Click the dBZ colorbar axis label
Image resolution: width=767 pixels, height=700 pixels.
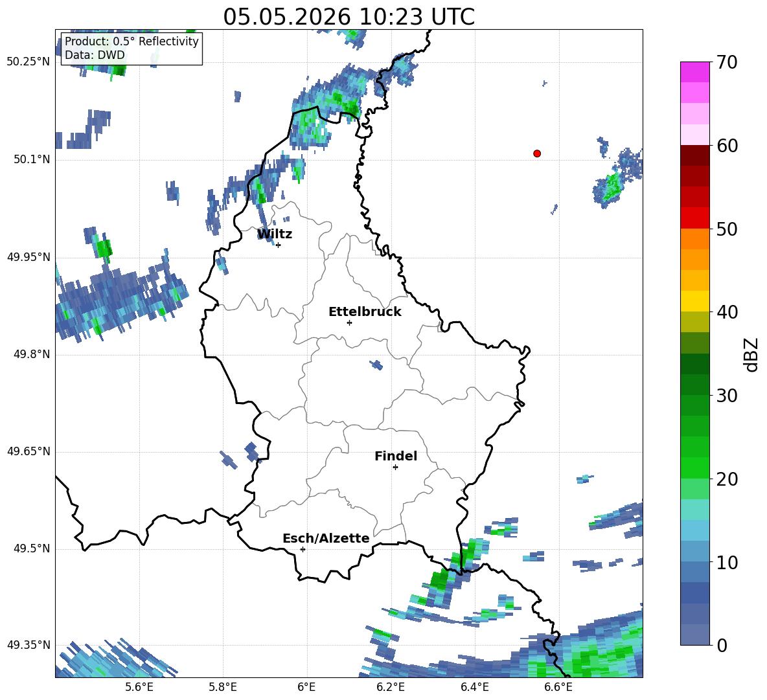[x=752, y=354]
